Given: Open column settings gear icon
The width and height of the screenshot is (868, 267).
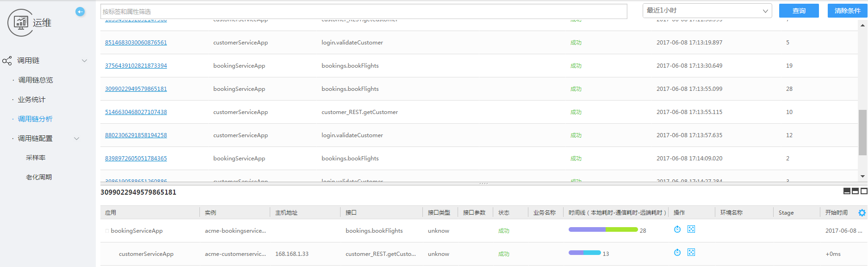Looking at the screenshot, I should (862, 213).
